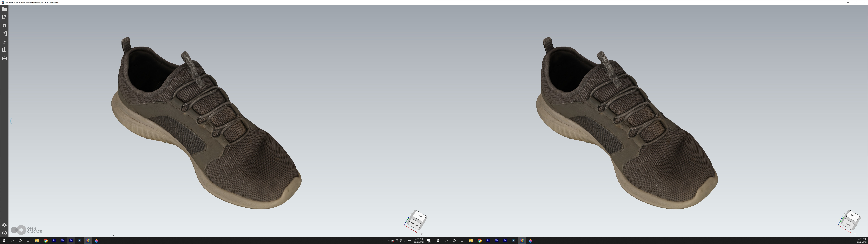Open Google Chrome from taskbar

tap(45, 241)
